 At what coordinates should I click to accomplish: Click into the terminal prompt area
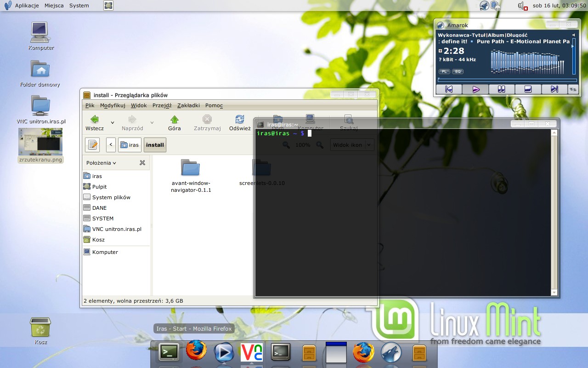click(x=404, y=212)
